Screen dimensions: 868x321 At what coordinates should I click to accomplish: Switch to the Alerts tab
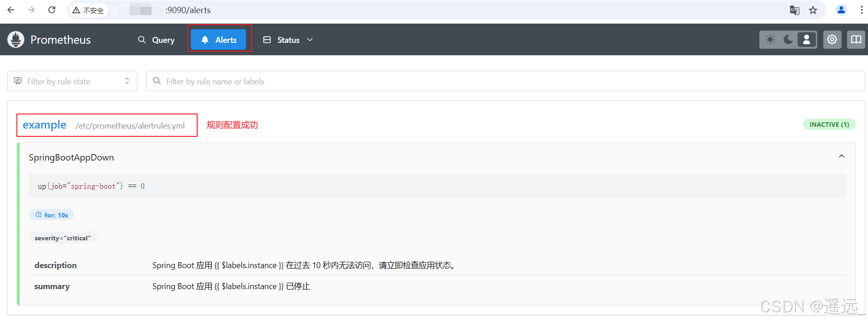[x=218, y=40]
